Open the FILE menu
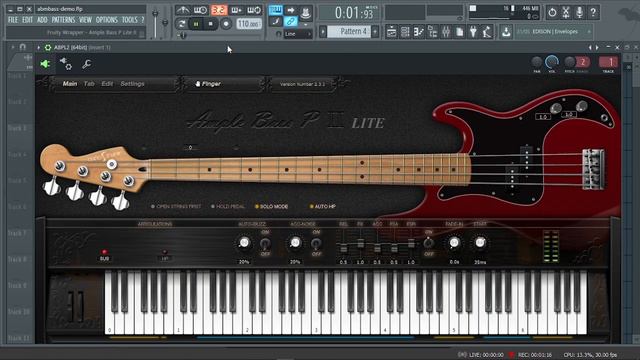 13,20
